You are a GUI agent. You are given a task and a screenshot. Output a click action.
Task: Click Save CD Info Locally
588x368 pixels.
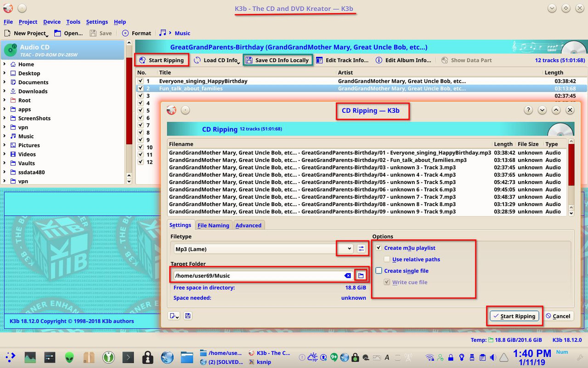point(277,60)
